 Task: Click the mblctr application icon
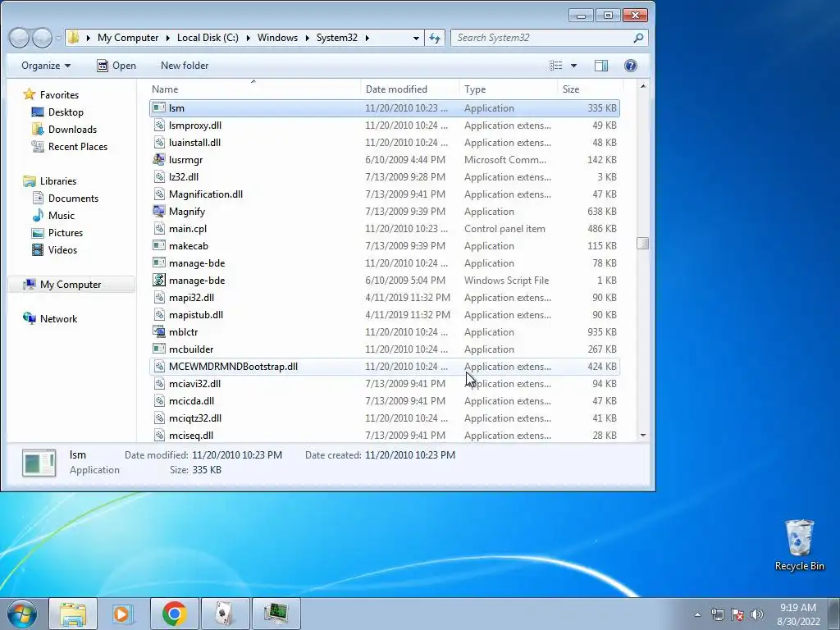coord(158,331)
